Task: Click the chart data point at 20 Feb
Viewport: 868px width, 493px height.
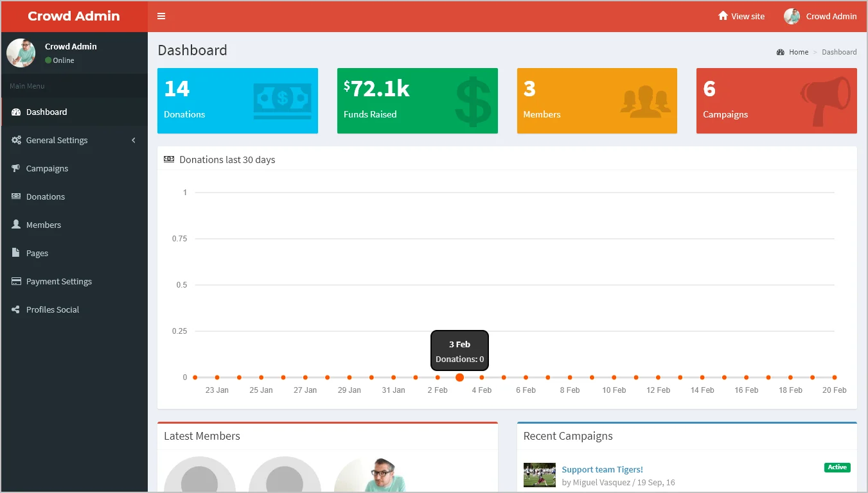Action: (835, 377)
